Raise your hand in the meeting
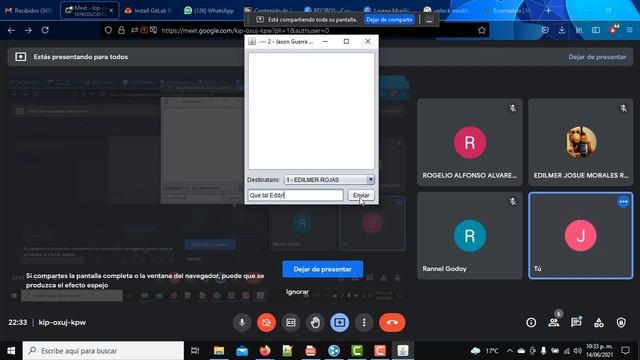 [x=315, y=322]
